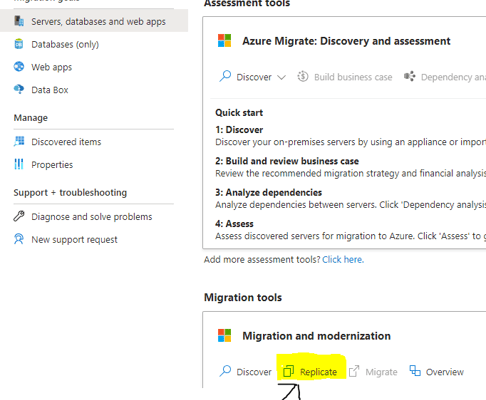Viewport: 486px width, 400px height.
Task: Click the Microsoft logo next to Migration and modernization
Action: (x=224, y=335)
